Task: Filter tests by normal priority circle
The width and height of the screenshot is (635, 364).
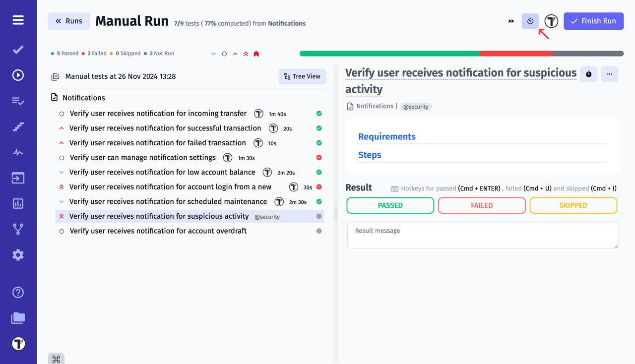Action: click(x=224, y=54)
